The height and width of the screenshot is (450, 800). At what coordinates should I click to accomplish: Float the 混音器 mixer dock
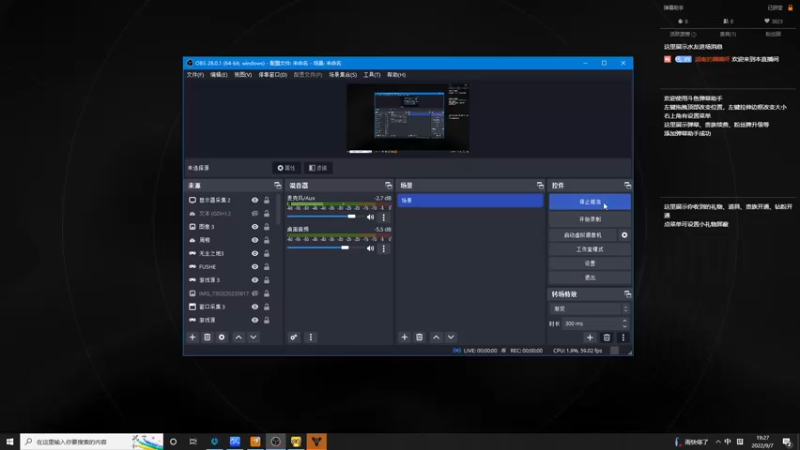click(388, 185)
